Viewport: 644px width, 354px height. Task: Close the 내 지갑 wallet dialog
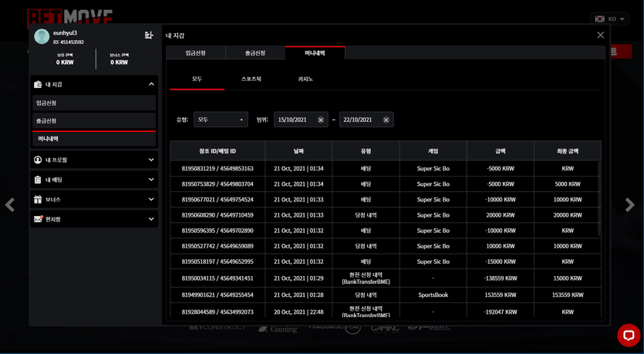[x=601, y=35]
